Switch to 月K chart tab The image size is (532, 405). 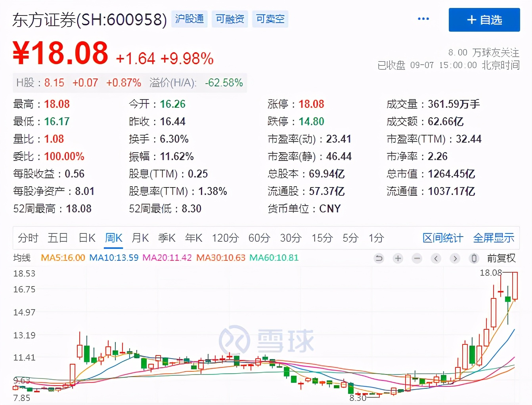pyautogui.click(x=140, y=238)
